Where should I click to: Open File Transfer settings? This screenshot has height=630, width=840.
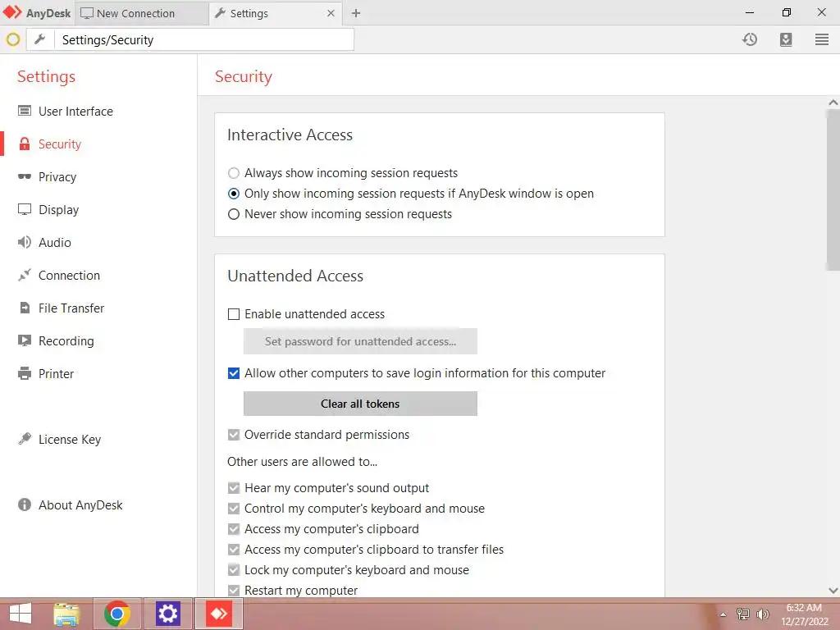pos(71,308)
